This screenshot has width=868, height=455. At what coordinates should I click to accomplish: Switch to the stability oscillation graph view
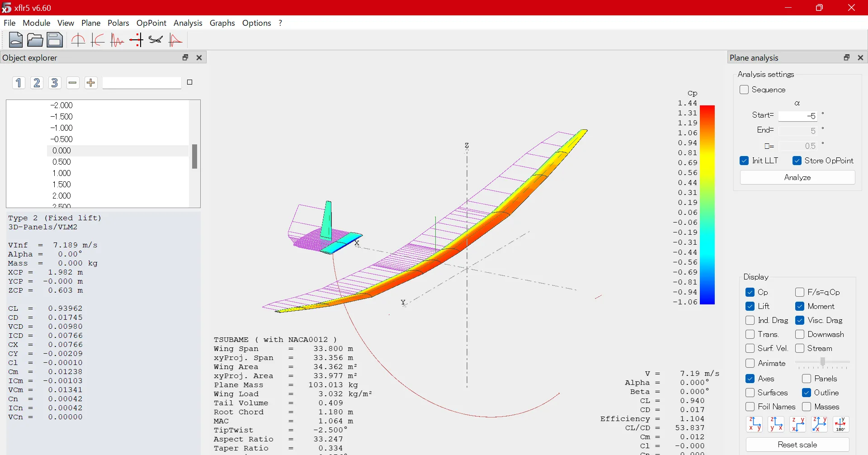pos(117,40)
